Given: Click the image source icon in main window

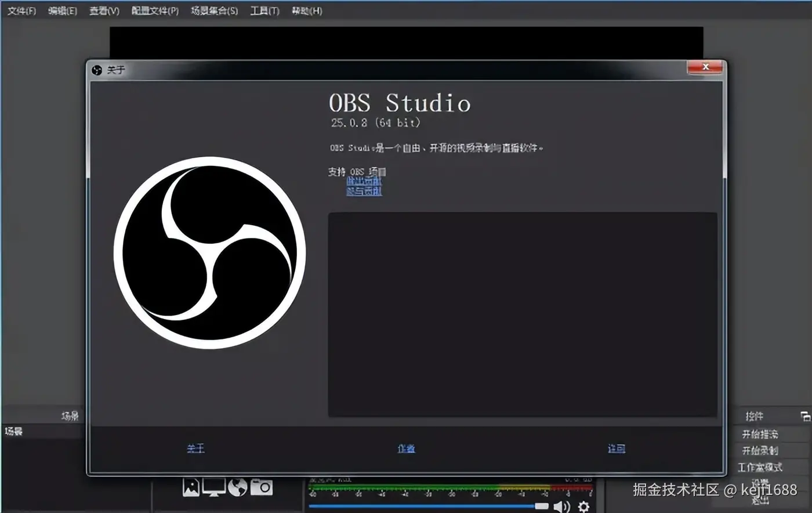Looking at the screenshot, I should point(191,487).
